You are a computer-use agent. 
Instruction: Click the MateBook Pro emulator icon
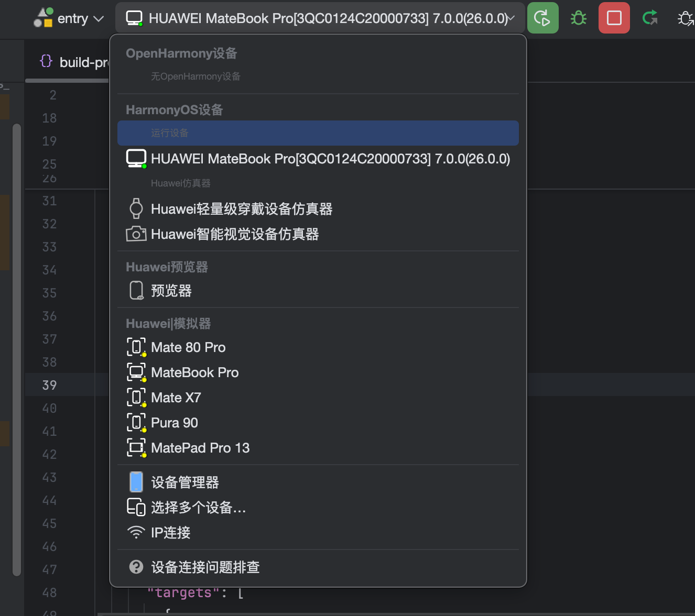[136, 372]
